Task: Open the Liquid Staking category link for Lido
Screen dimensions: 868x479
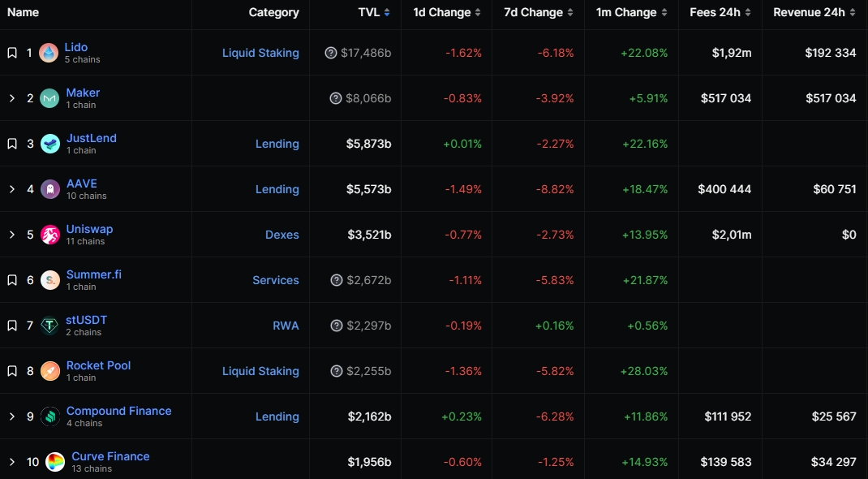Action: pos(260,53)
